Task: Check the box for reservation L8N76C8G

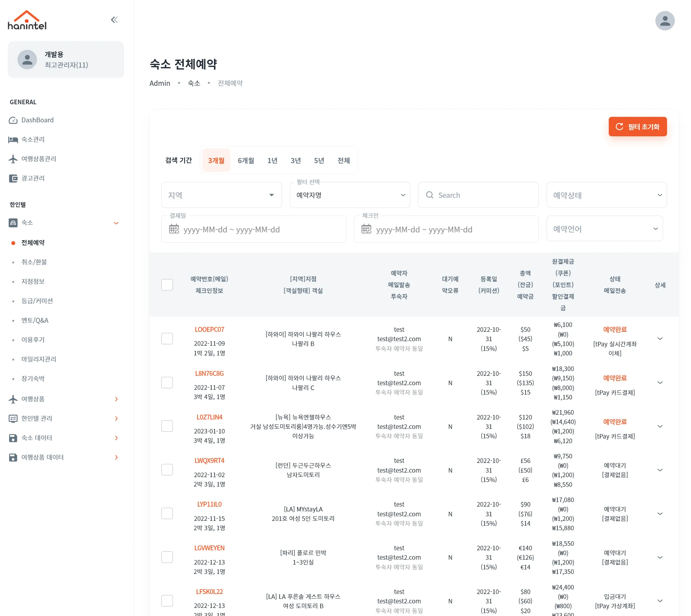Action: click(x=167, y=383)
